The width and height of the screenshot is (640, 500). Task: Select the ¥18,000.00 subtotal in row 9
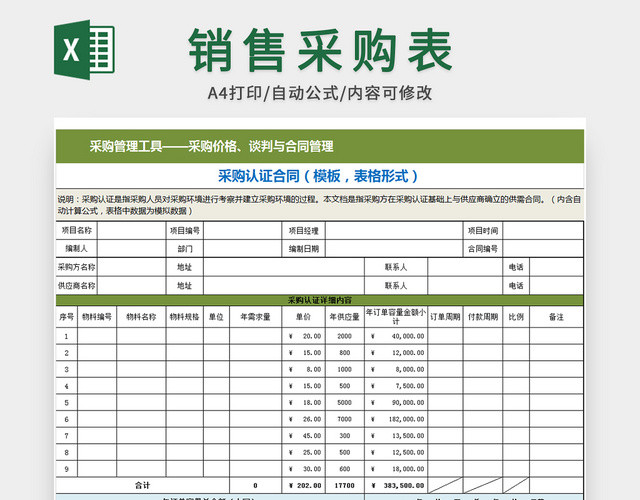point(396,469)
